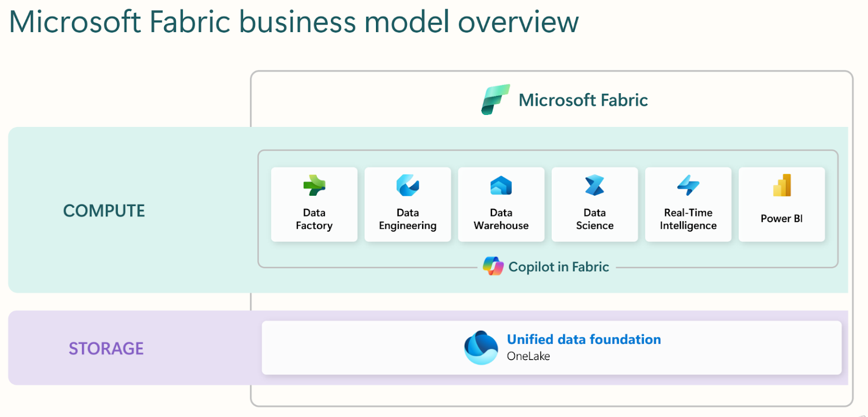Viewport: 868px width, 417px height.
Task: Click the "COMPUTE" label
Action: [x=104, y=210]
